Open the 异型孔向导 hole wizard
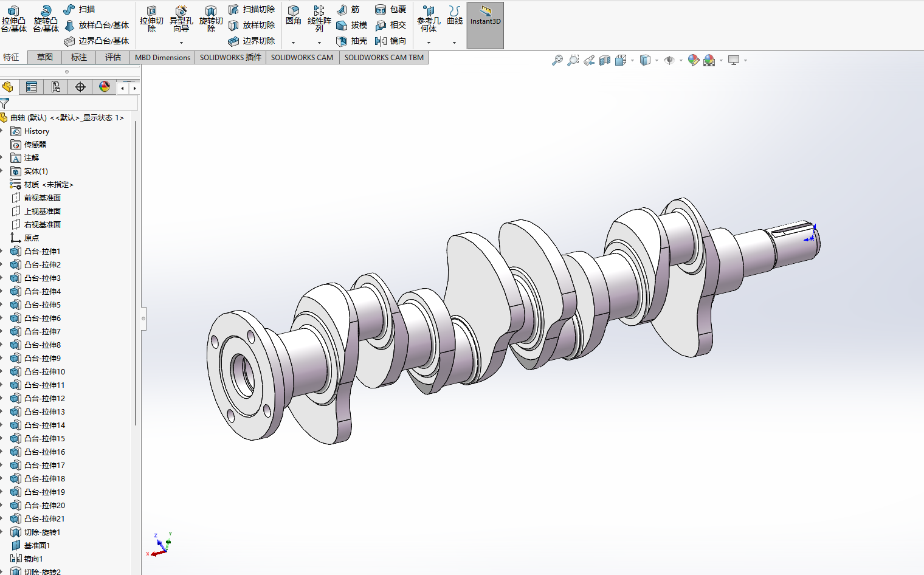Screen dimensions: 924x575 pyautogui.click(x=181, y=19)
